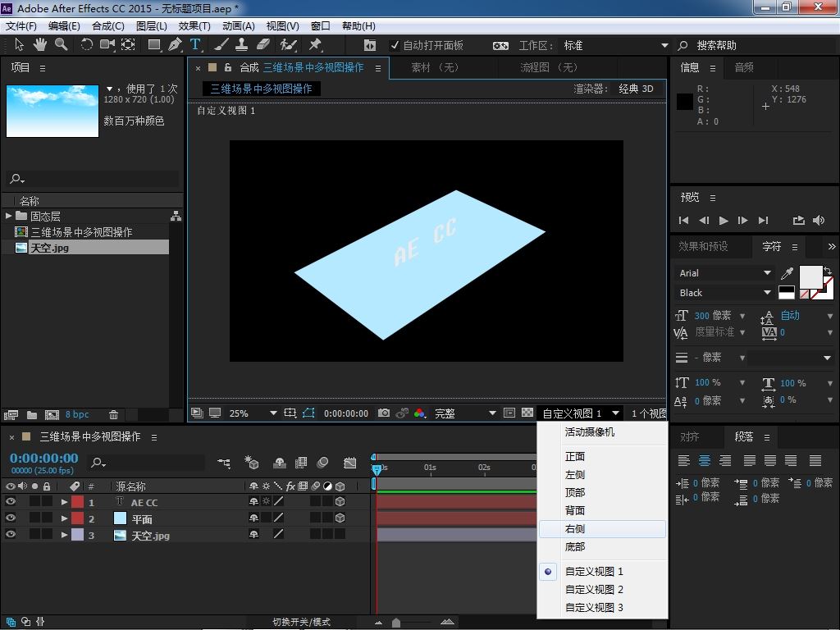Select the Puppet Pin tool
Viewport: 840px width, 630px height.
tap(315, 45)
